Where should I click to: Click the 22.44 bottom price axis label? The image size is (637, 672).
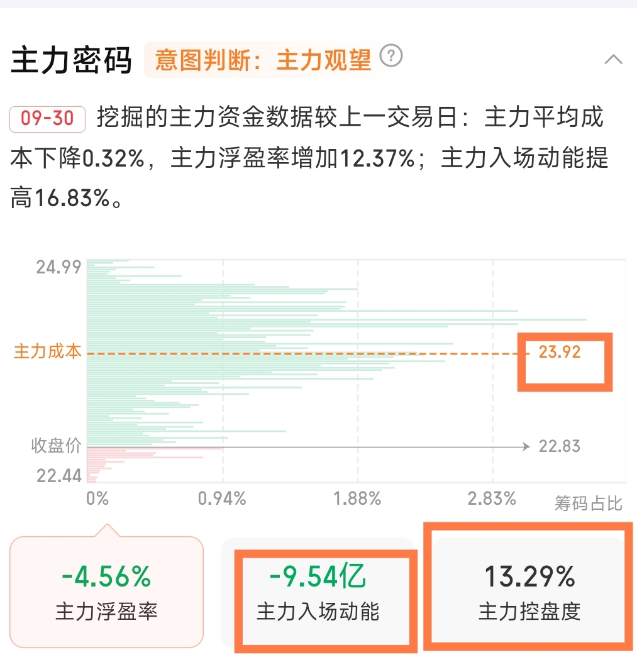coord(58,476)
